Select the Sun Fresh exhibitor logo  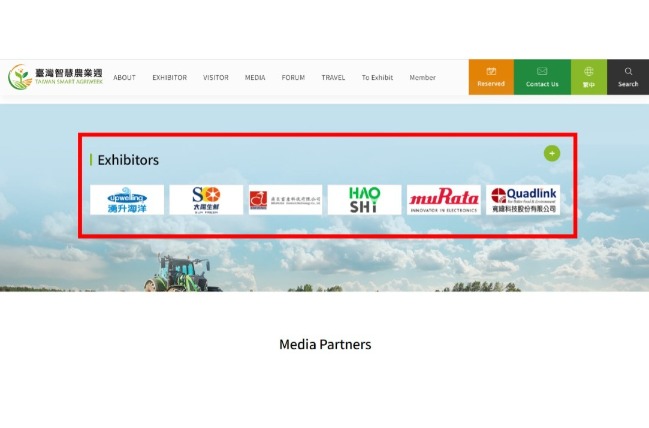(206, 200)
